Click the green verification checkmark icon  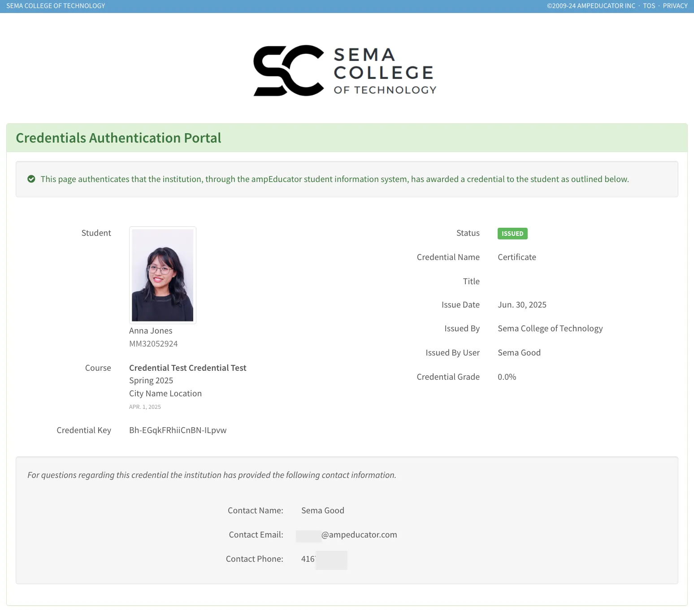click(x=31, y=179)
